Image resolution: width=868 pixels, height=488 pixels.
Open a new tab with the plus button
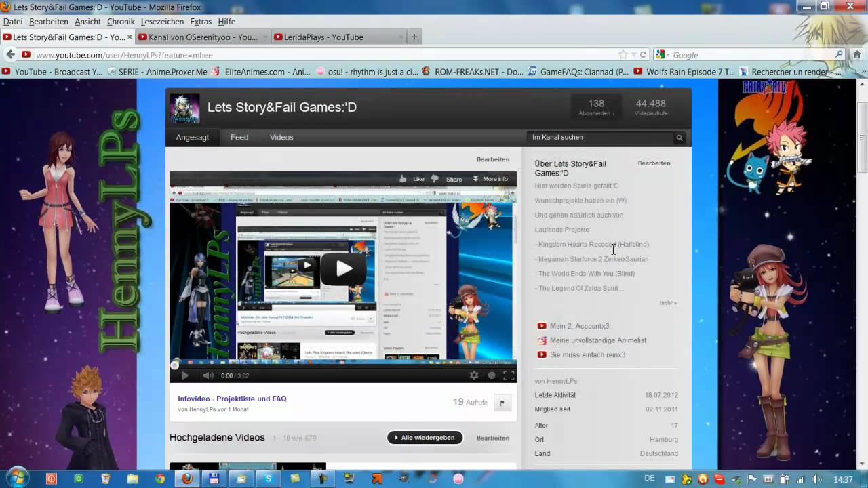point(414,37)
